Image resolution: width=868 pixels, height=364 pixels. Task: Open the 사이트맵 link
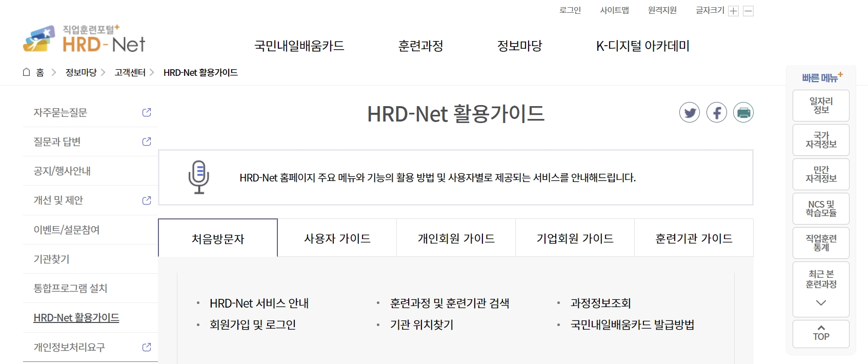[615, 10]
